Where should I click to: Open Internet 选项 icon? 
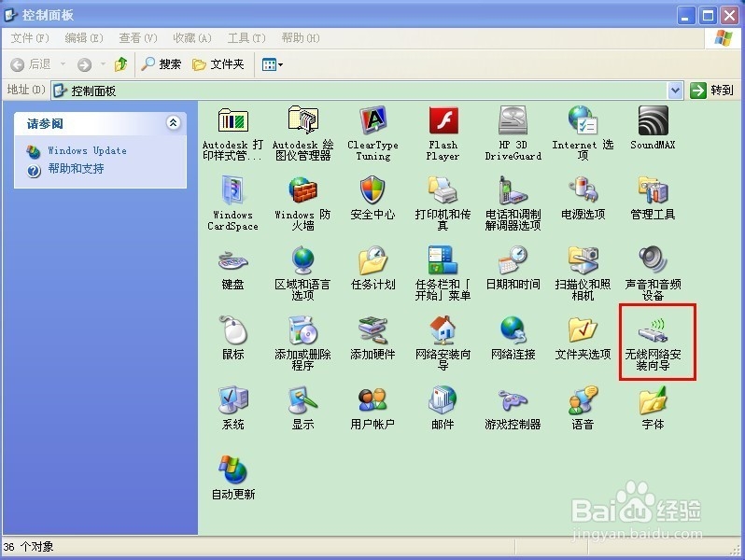583,120
